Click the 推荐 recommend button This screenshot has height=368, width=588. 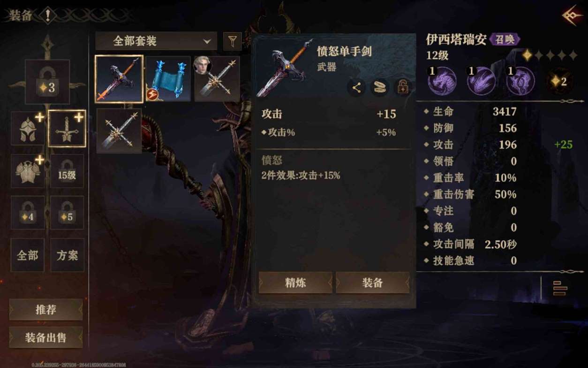point(46,310)
